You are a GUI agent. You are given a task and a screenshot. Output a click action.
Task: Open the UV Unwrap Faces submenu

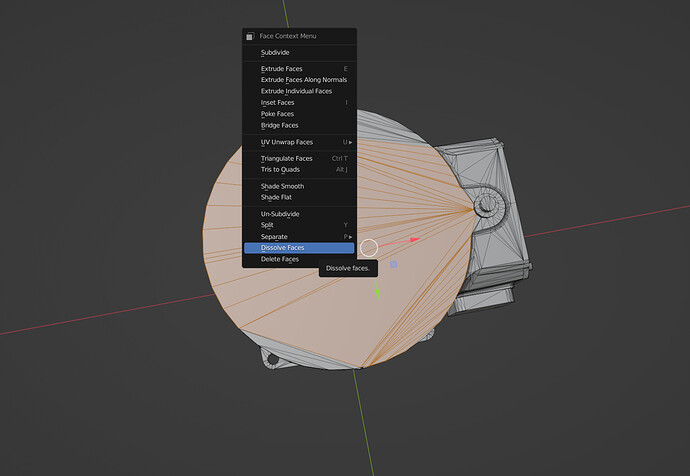click(299, 142)
